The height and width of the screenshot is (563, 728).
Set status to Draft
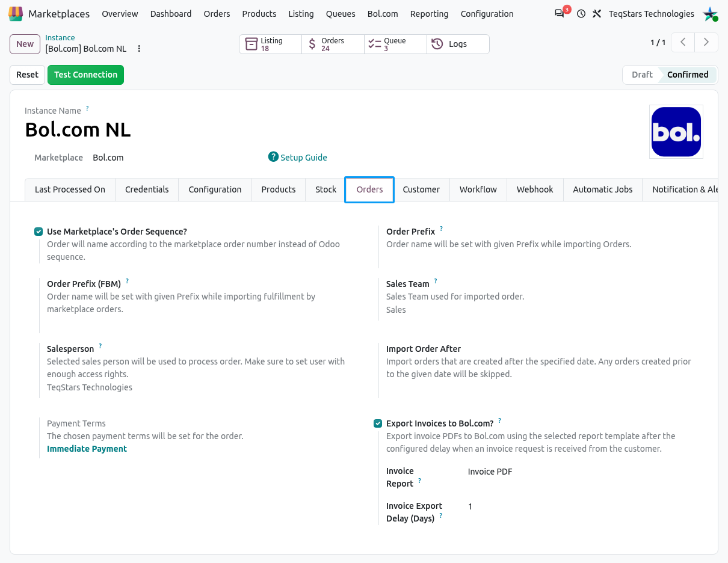[x=641, y=75]
